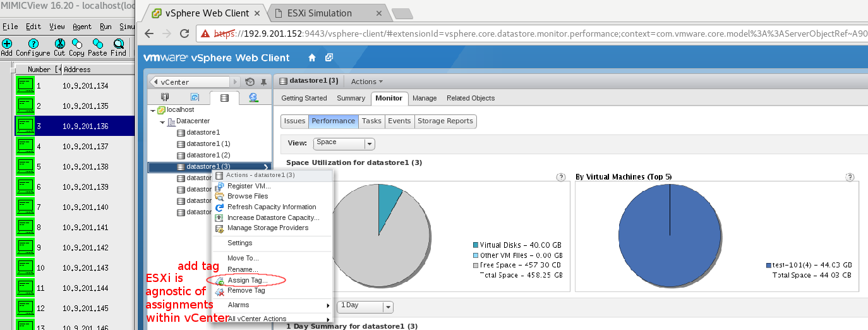Collapse the Datacenter tree node
The height and width of the screenshot is (330, 868).
tap(162, 121)
